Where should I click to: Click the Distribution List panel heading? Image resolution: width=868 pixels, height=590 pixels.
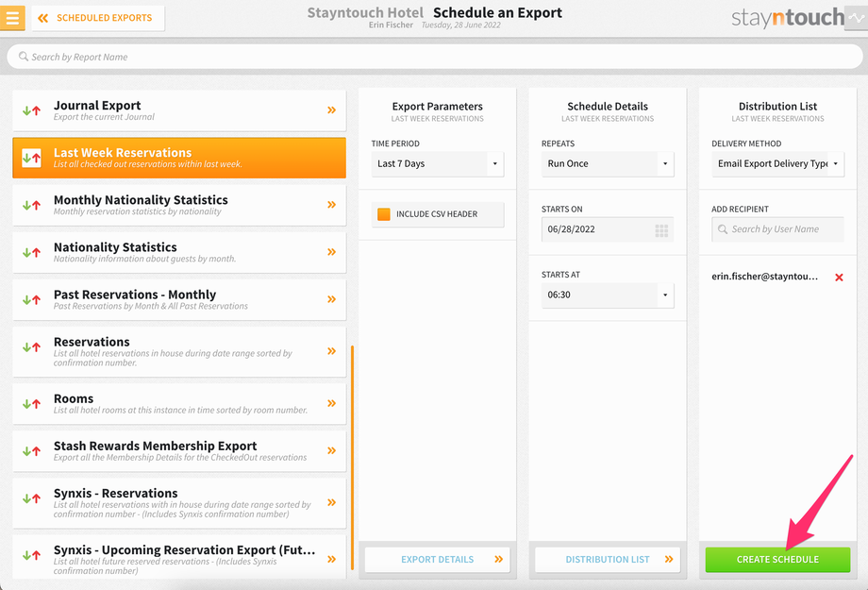click(777, 107)
